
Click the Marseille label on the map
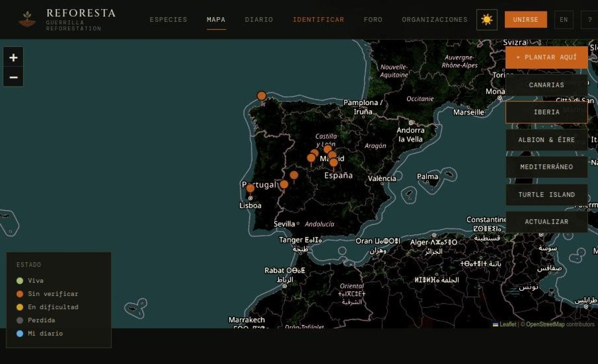coord(468,112)
